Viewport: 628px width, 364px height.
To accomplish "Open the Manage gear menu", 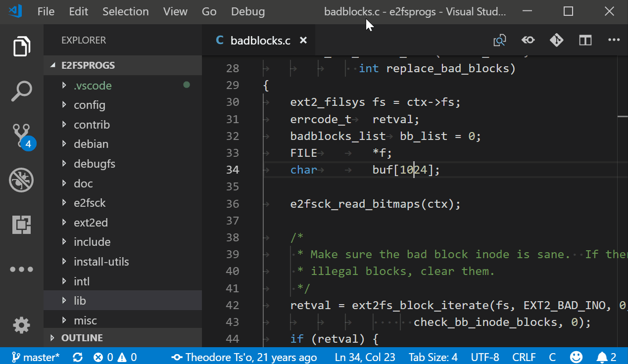I will pos(21,325).
